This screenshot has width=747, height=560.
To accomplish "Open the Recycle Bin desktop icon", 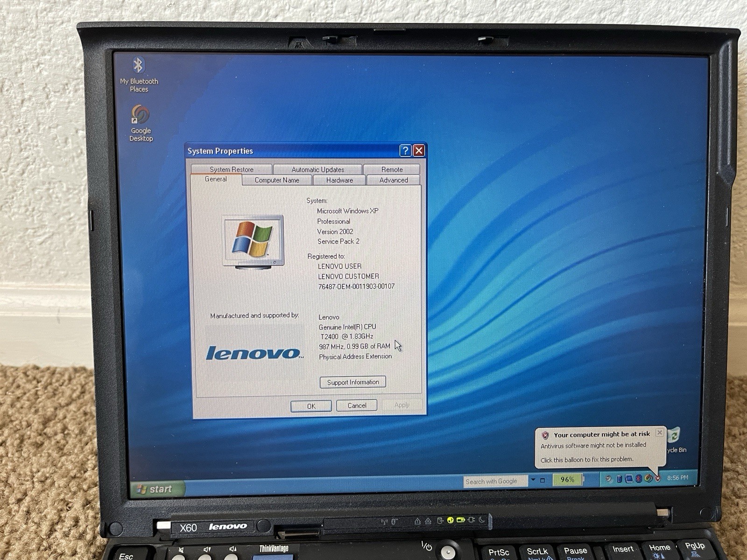I will [x=677, y=440].
